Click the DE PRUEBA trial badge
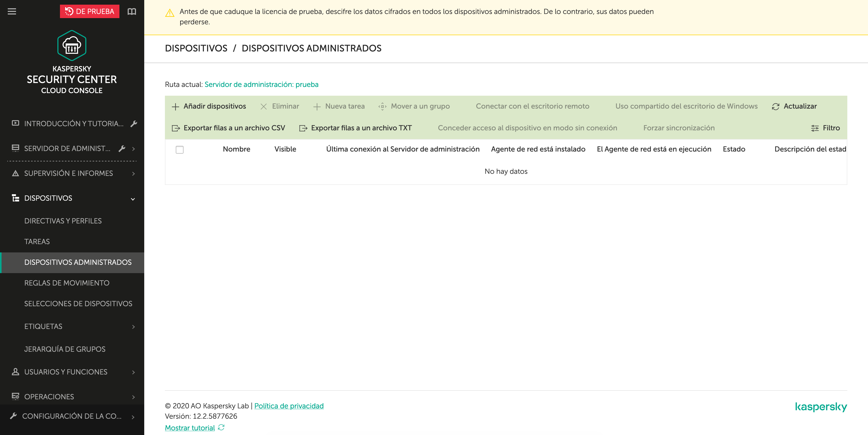Screen dimensions: 868x435 click(x=90, y=11)
